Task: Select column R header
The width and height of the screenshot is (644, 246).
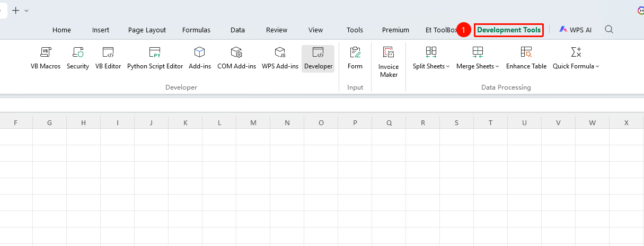Action: click(422, 122)
